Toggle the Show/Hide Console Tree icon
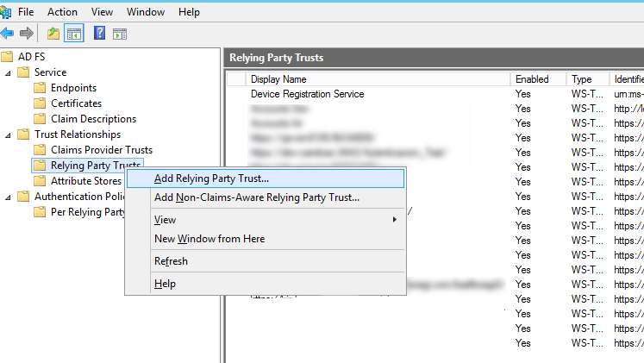 click(74, 34)
